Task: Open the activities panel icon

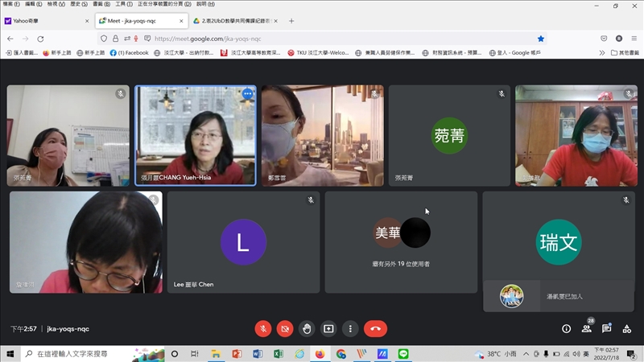Action: [627, 328]
